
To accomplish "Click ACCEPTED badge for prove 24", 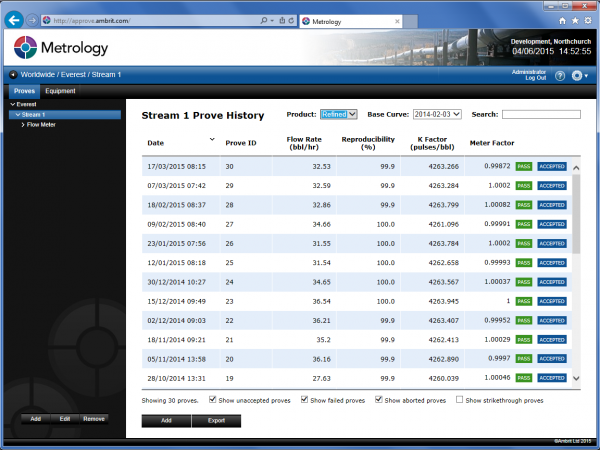I will coord(552,282).
